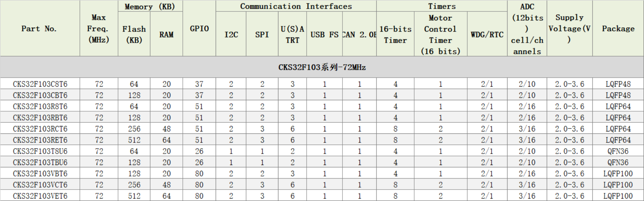Image resolution: width=644 pixels, height=201 pixels.
Task: Select the Motor Control Timer header
Action: coord(440,34)
